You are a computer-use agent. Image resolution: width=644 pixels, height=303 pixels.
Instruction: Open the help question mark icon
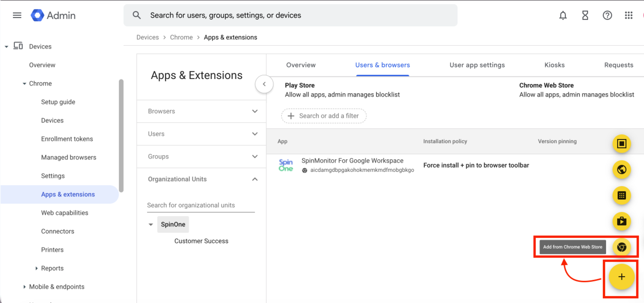(x=607, y=15)
